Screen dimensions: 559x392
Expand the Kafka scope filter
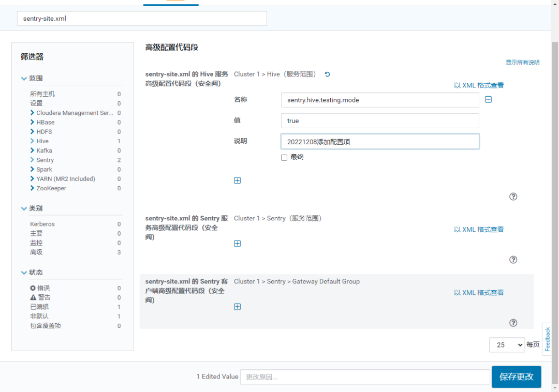[x=32, y=150]
